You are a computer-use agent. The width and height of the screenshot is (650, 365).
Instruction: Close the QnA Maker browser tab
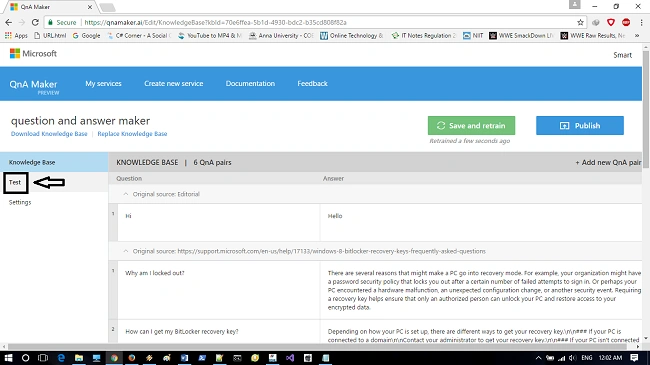[x=90, y=7]
